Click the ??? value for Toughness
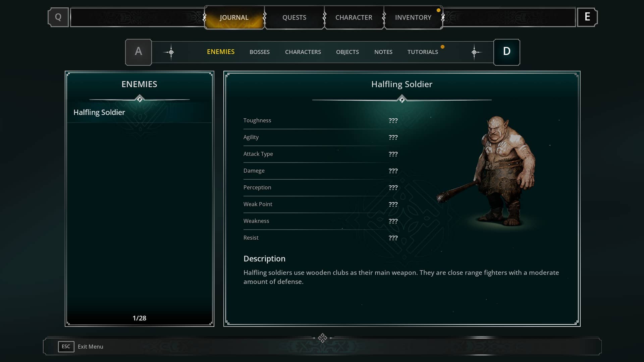The height and width of the screenshot is (362, 644). coord(393,120)
